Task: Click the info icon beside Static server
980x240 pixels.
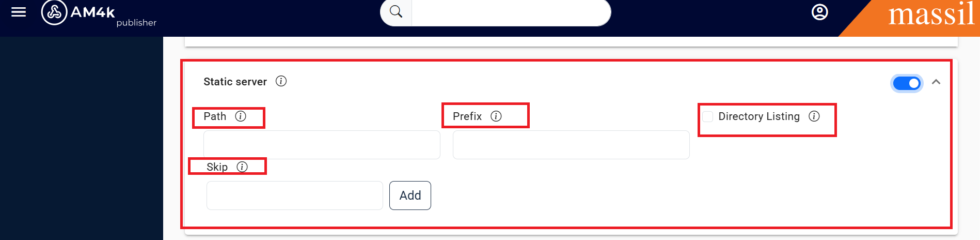Action: (x=281, y=81)
